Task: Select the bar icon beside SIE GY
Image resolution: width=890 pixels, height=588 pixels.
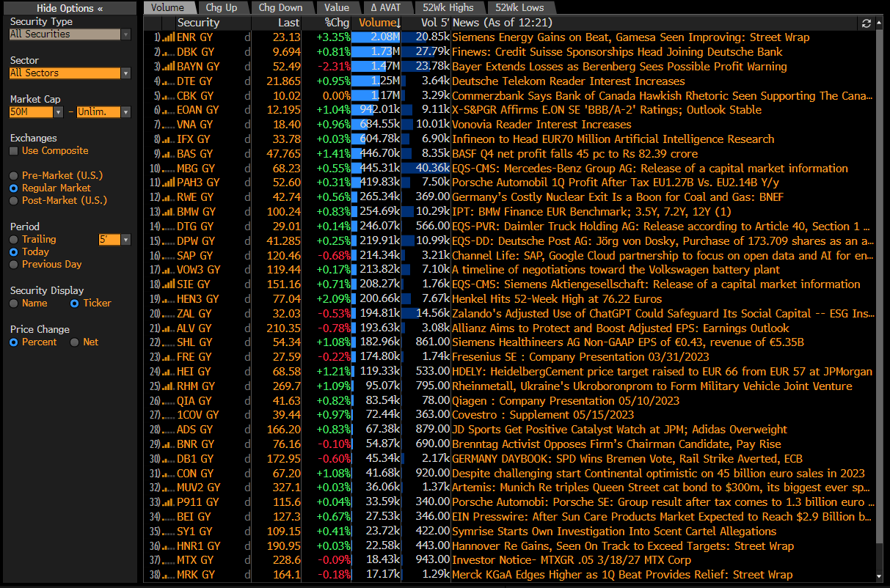Action: [168, 284]
